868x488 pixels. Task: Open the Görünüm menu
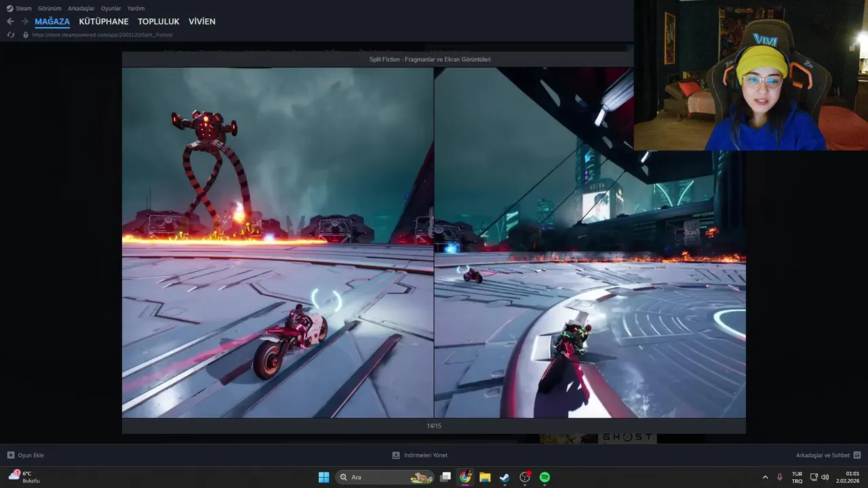click(x=50, y=8)
